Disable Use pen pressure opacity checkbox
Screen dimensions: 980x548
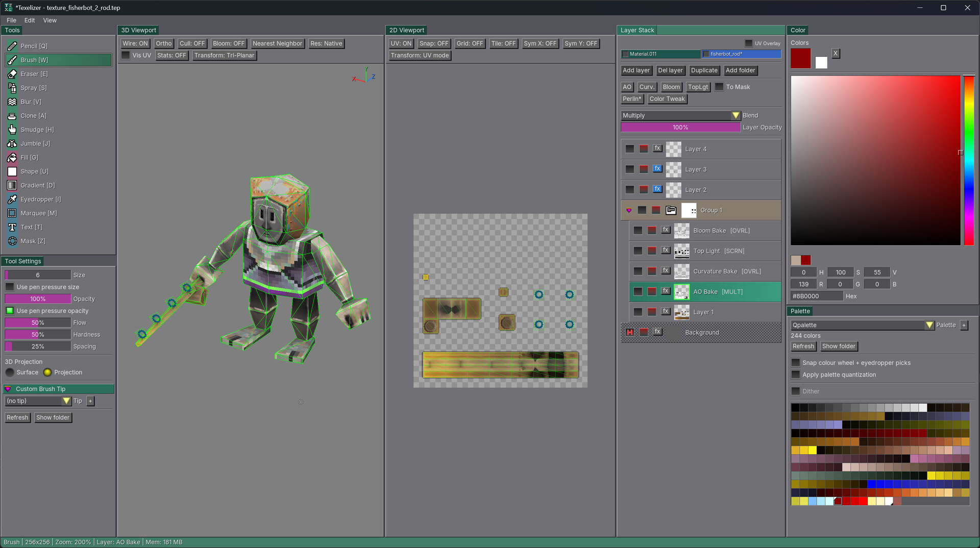[10, 311]
